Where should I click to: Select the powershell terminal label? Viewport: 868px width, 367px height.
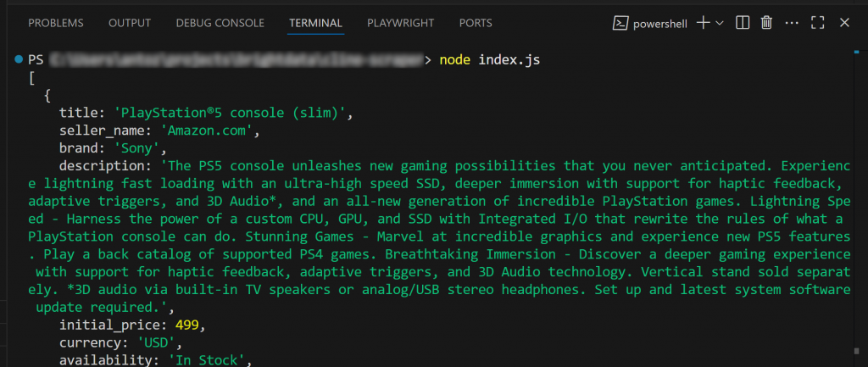(x=659, y=24)
